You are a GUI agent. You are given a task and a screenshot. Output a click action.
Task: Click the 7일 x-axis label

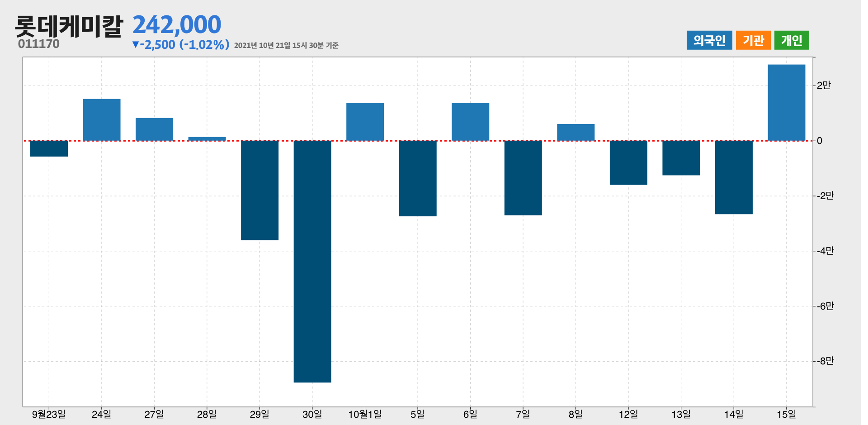pyautogui.click(x=523, y=414)
